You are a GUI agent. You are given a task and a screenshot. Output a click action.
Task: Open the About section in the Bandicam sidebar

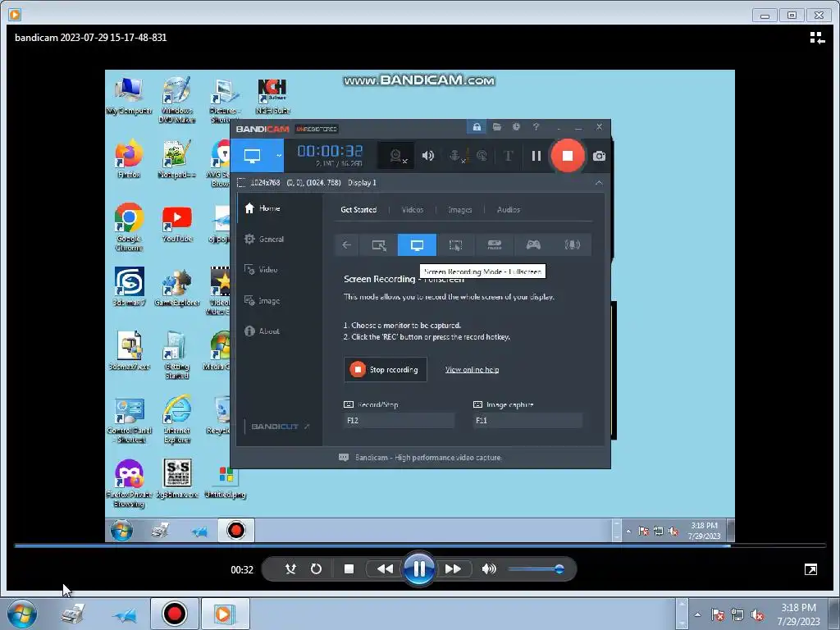click(280, 331)
